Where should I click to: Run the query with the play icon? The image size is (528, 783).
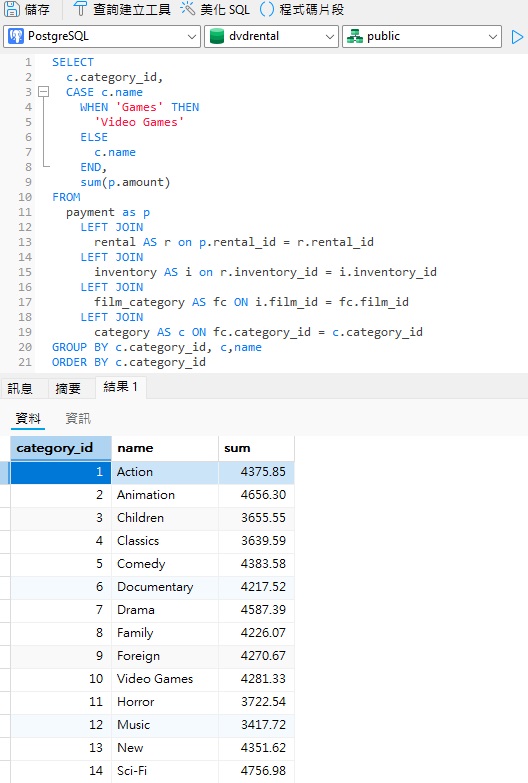point(517,36)
